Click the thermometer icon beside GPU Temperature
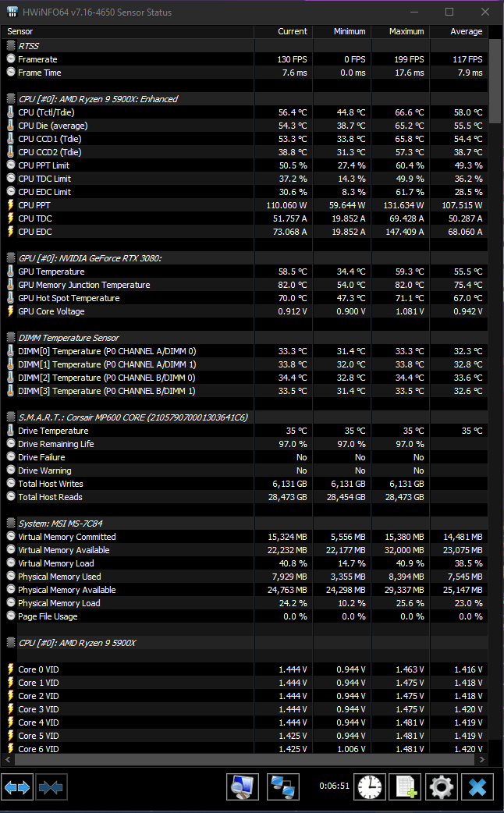 pyautogui.click(x=10, y=272)
